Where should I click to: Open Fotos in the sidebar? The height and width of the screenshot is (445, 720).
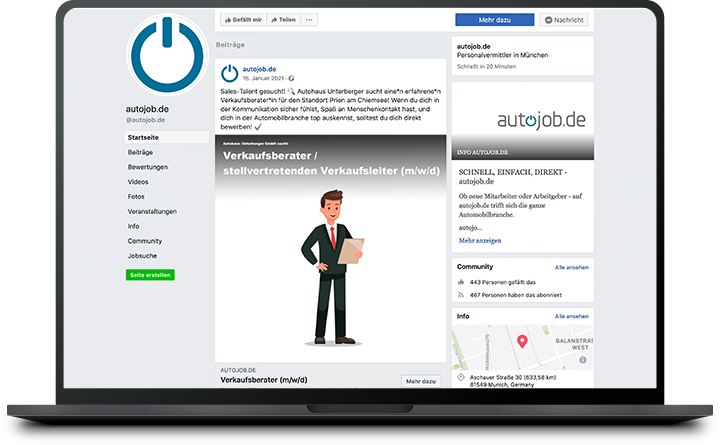[136, 197]
